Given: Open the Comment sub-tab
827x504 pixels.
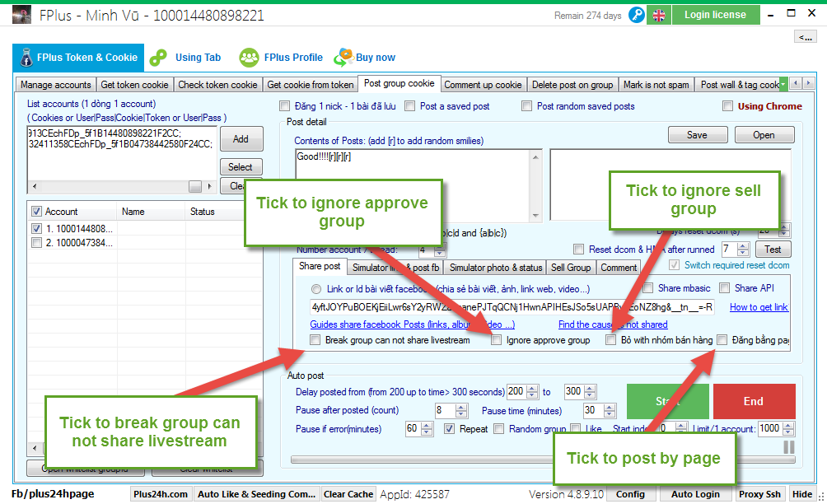Looking at the screenshot, I should 618,268.
